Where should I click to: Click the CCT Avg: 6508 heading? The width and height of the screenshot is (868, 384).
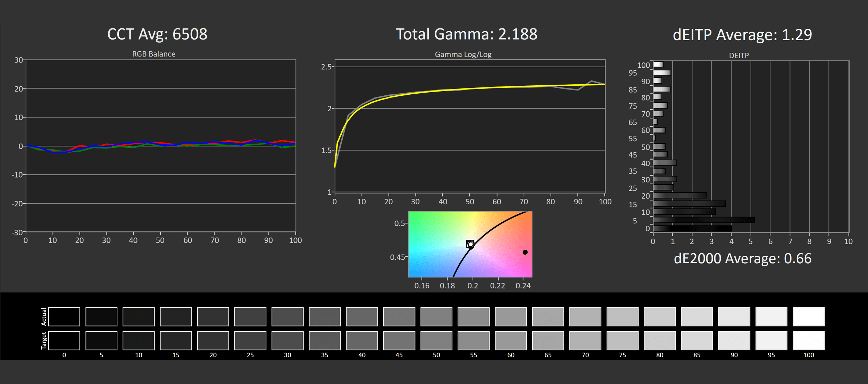pyautogui.click(x=157, y=34)
